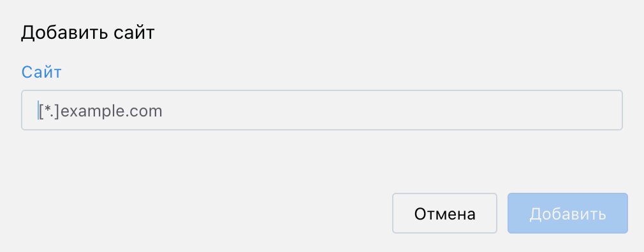Confirm adding the site with Добавить
The image size is (644, 252).
click(567, 213)
